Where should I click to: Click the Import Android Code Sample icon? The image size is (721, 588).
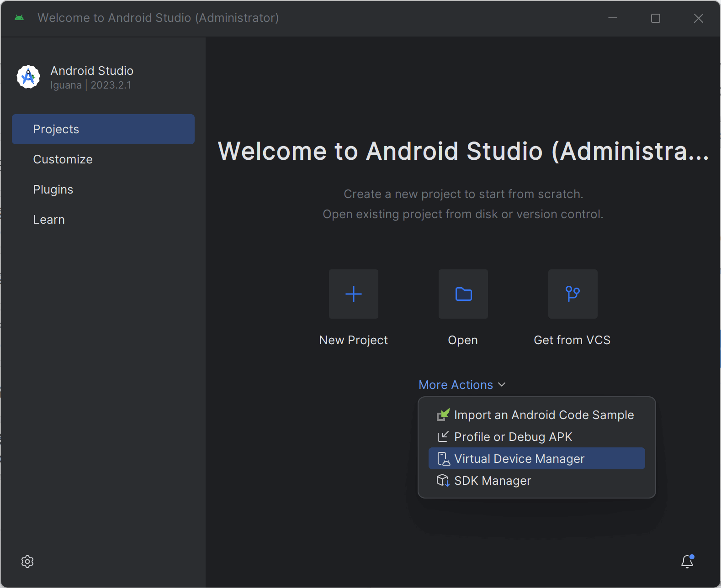click(x=443, y=415)
